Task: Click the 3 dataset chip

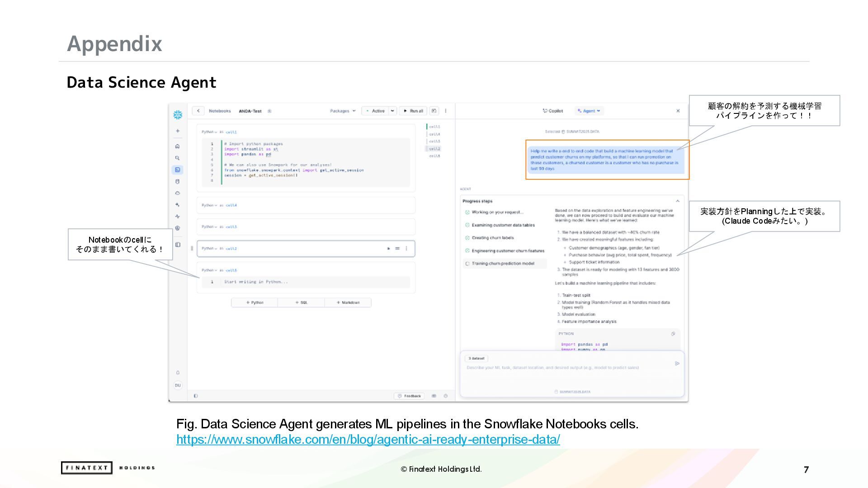Action: click(x=476, y=358)
